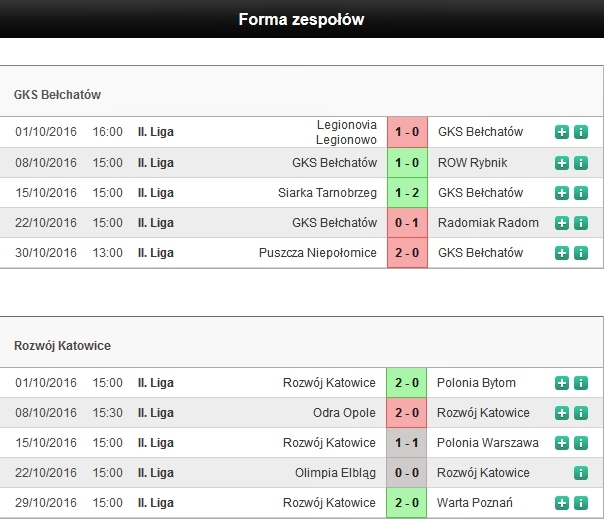The height and width of the screenshot is (519, 605).
Task: Click the 0 - 0 score of Olimpia Elbląg
Action: pos(407,473)
